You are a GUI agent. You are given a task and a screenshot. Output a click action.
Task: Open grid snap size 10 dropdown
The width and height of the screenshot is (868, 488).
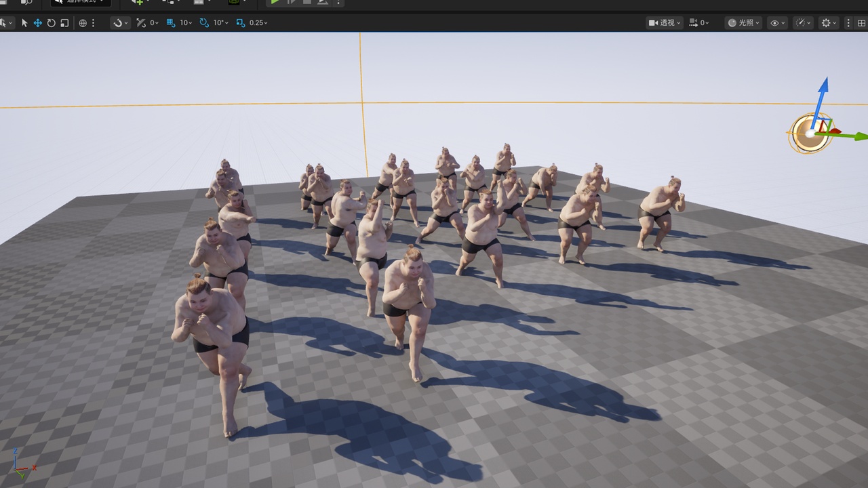click(186, 23)
